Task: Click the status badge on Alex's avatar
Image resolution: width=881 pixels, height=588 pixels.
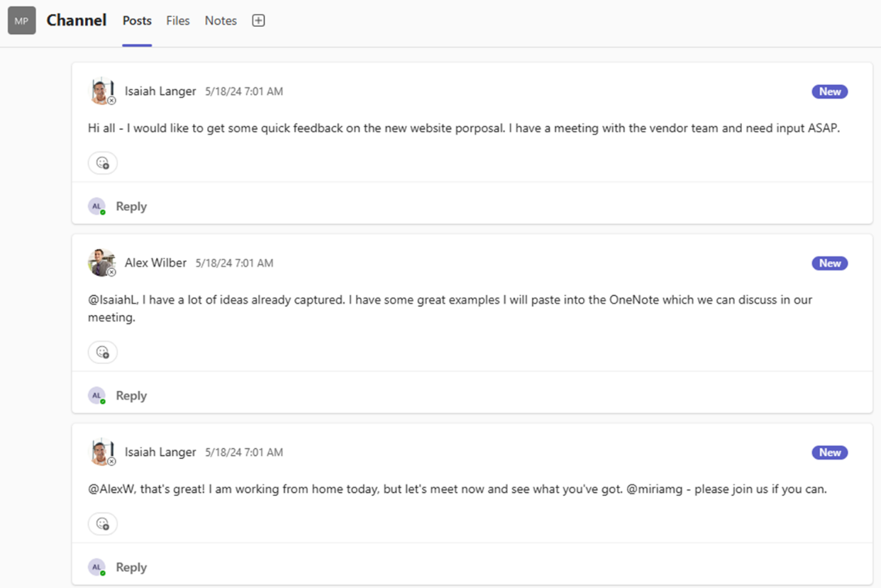Action: tap(111, 272)
